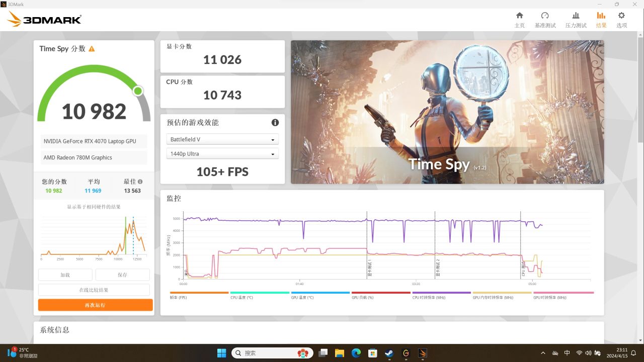Expand the Battlefield V game dropdown
The width and height of the screenshot is (644, 362).
click(222, 139)
